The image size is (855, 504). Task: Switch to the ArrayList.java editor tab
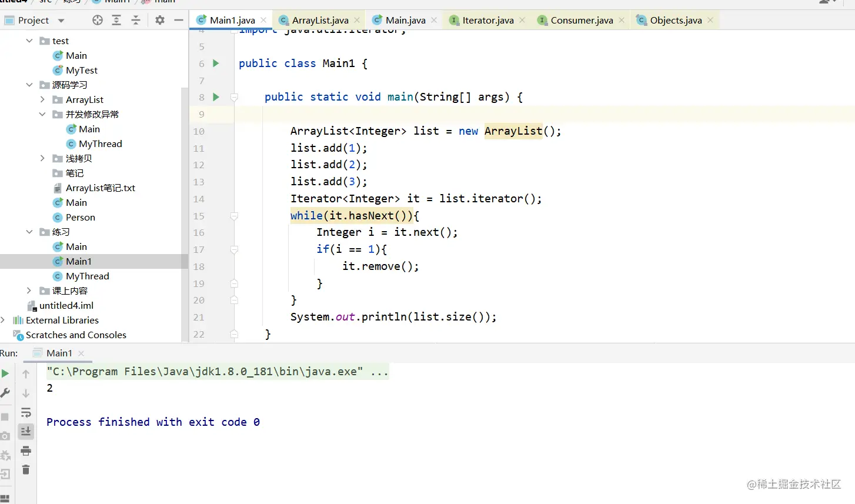click(320, 20)
